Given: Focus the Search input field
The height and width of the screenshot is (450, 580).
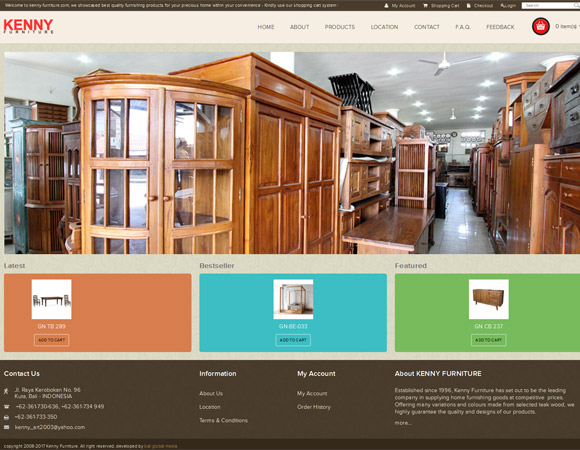Looking at the screenshot, I should point(550,6).
